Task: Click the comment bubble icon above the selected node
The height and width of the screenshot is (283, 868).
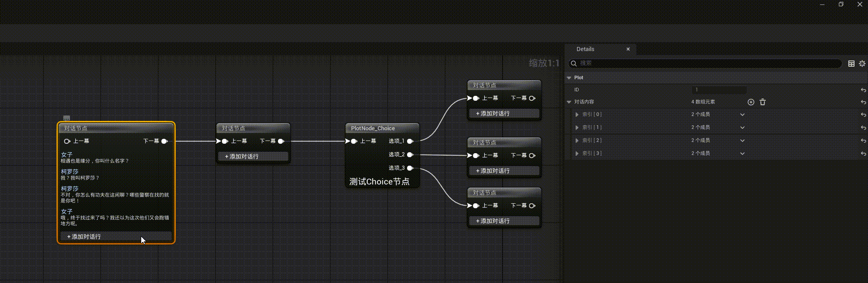Action: [66, 118]
